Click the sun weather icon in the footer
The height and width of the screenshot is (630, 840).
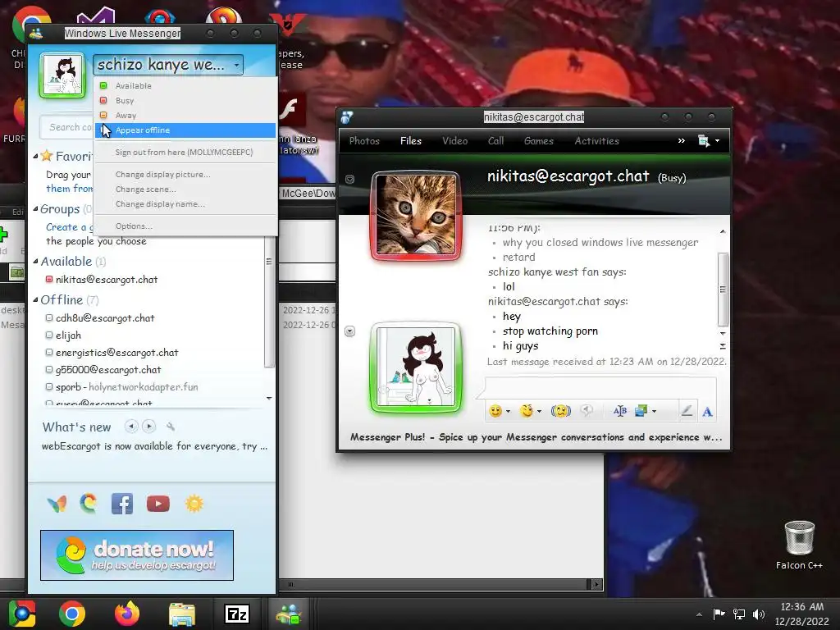tap(194, 504)
